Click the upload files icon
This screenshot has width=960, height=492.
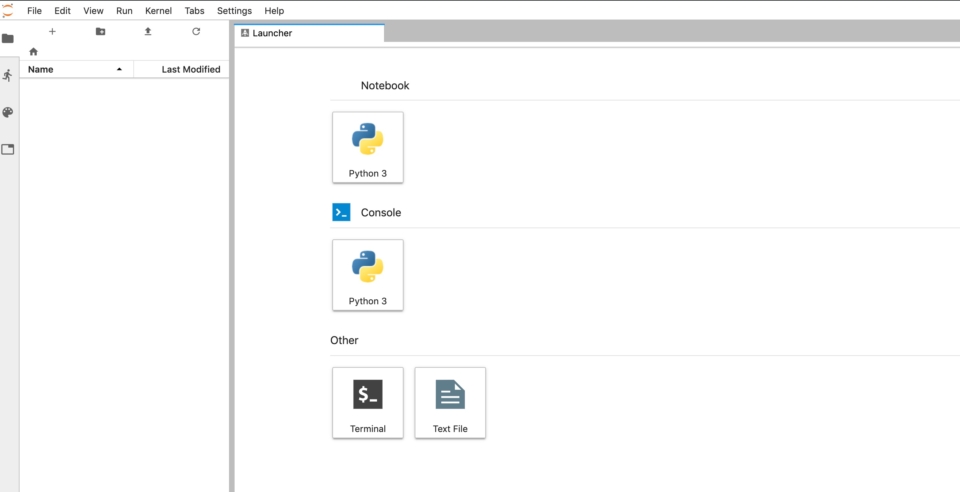click(148, 32)
